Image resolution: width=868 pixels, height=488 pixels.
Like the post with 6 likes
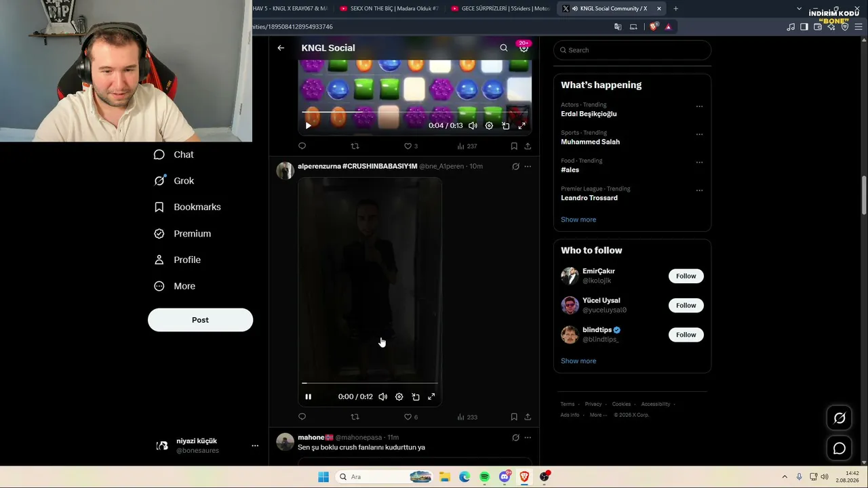411,417
